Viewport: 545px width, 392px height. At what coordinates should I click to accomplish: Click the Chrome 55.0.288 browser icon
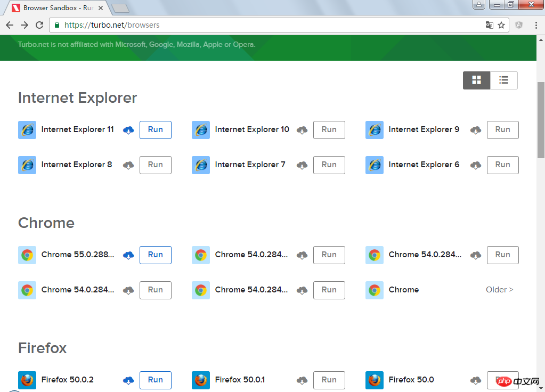click(27, 255)
